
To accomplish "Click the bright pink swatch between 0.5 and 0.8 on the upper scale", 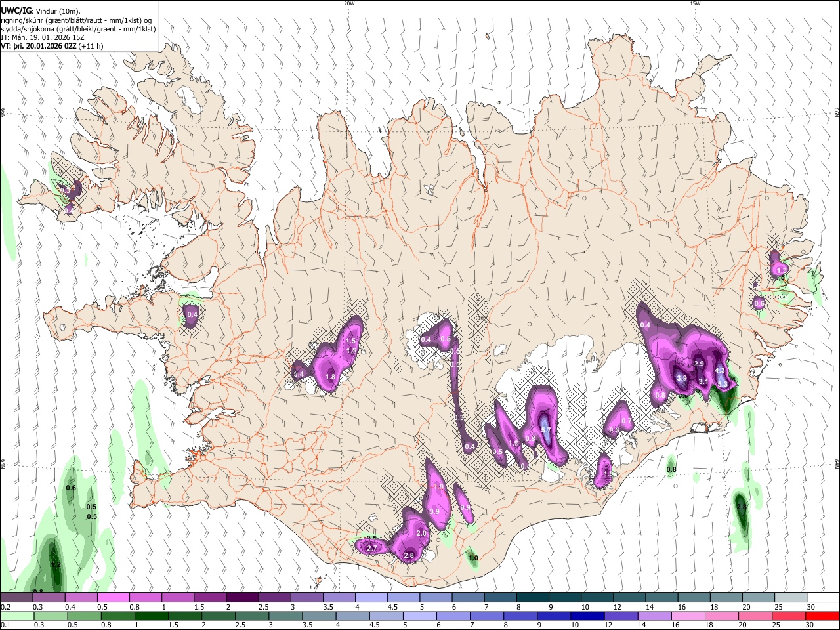I will 113,597.
